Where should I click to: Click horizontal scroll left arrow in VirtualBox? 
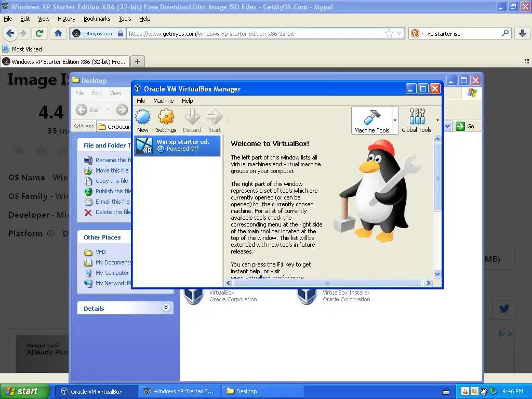click(x=228, y=283)
